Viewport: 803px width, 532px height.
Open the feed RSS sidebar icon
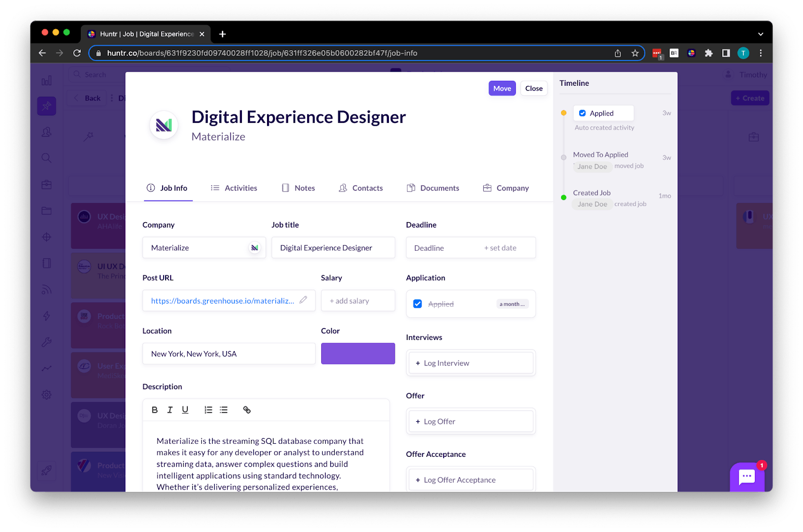(x=47, y=290)
